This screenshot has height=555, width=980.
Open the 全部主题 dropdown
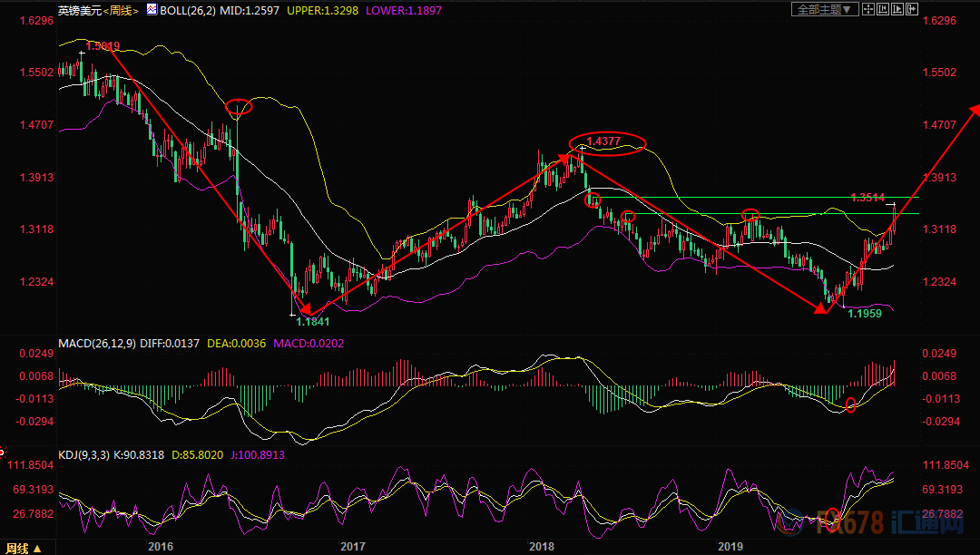click(x=824, y=9)
